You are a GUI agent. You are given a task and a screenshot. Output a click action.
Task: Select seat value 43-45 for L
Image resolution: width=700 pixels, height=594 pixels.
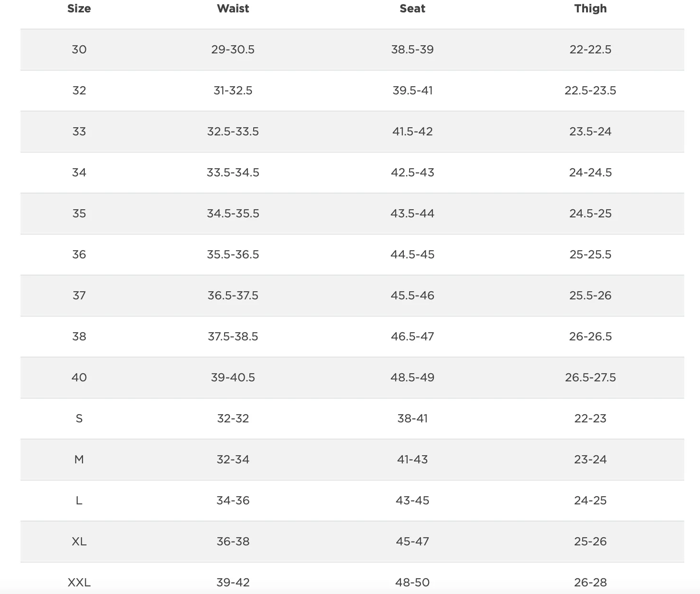(412, 501)
